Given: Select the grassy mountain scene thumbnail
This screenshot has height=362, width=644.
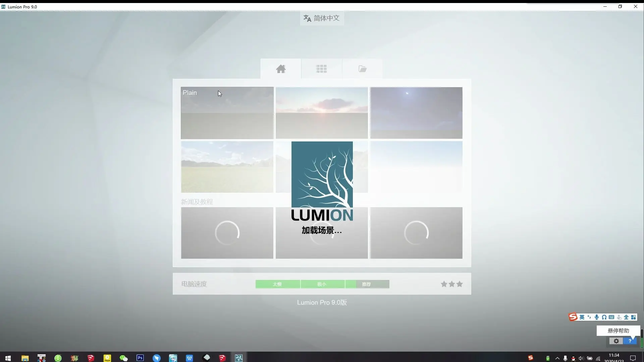Looking at the screenshot, I should click(227, 167).
